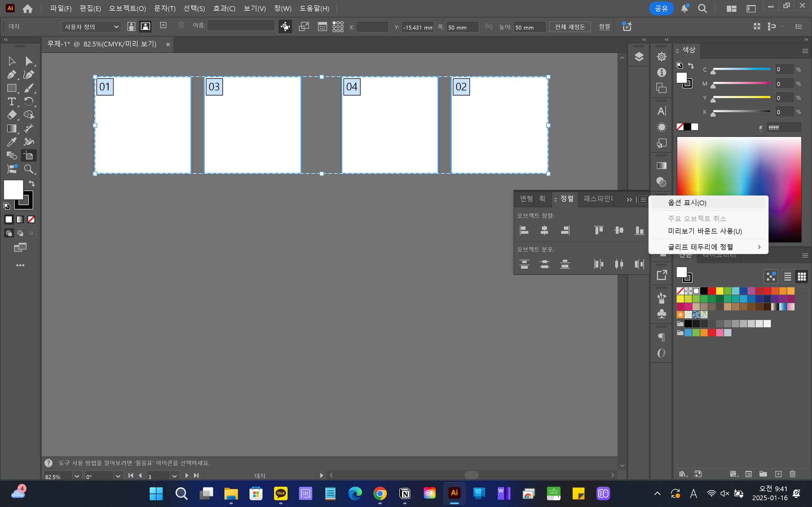The image size is (812, 507).
Task: Select the Eyedropper tool
Action: point(11,142)
